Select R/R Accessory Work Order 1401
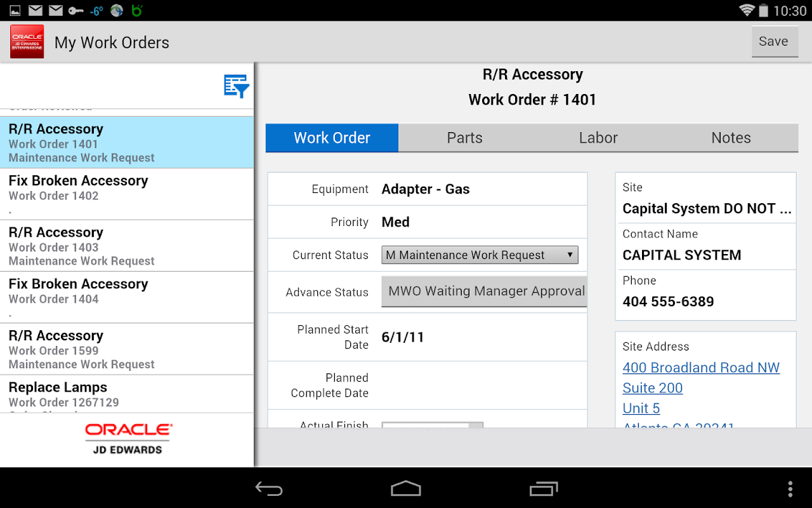Viewport: 812px width, 508px height. point(127,142)
